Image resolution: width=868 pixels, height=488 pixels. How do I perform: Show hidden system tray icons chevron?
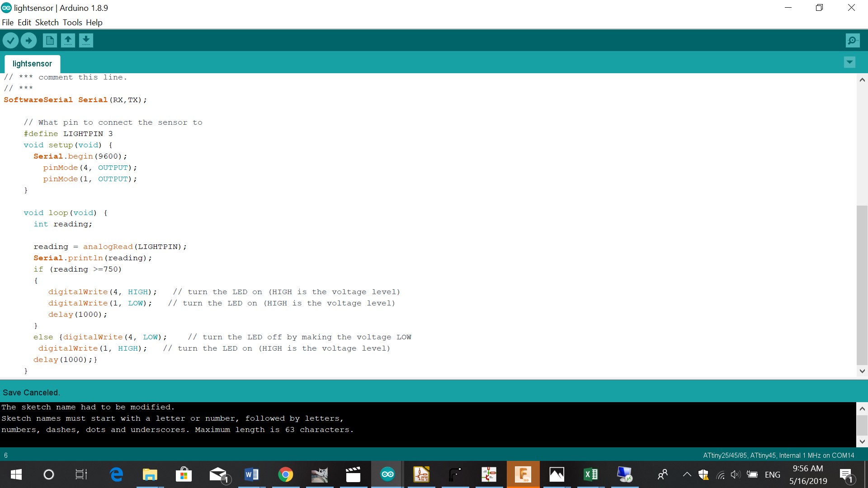click(687, 474)
